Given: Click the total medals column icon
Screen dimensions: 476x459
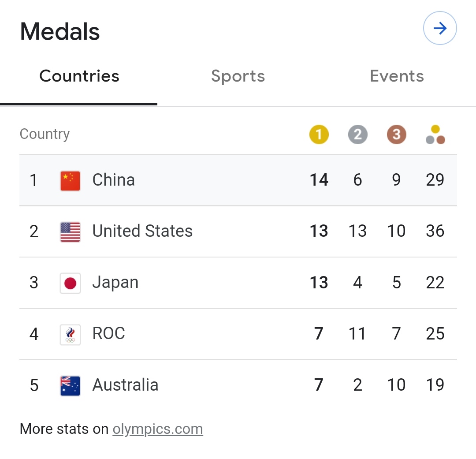Looking at the screenshot, I should 435,135.
